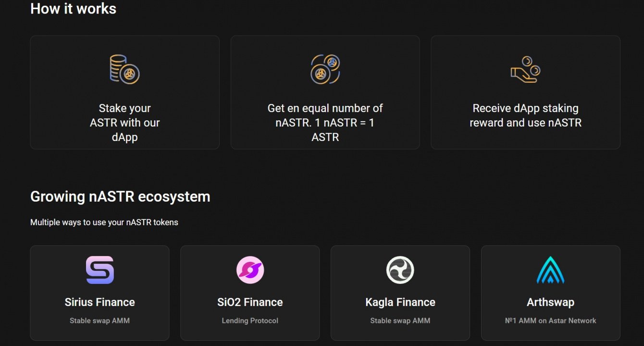Open the Kagla Finance title link
Viewport: 644px width, 346px height.
tap(400, 302)
